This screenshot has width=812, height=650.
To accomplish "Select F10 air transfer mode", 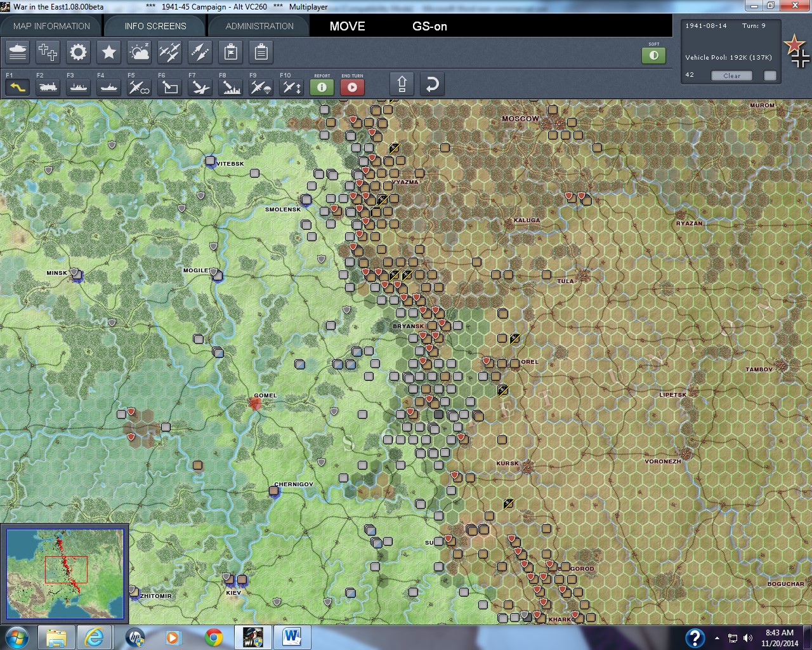I will pyautogui.click(x=292, y=87).
